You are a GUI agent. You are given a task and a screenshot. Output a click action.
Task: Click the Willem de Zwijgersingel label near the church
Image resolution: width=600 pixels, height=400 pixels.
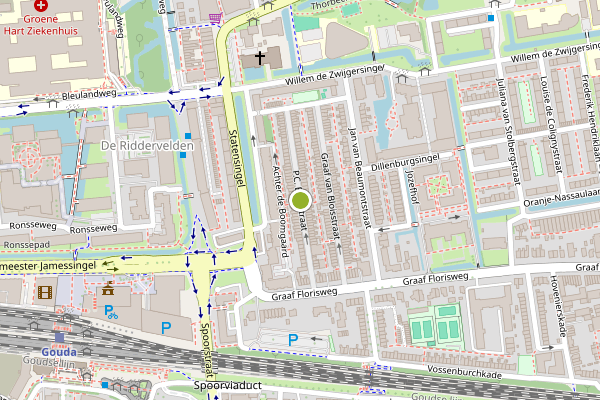click(335, 75)
